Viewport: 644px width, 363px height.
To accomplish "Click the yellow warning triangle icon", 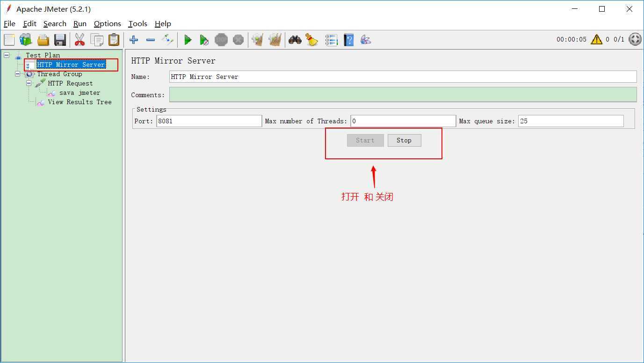I will [x=596, y=39].
